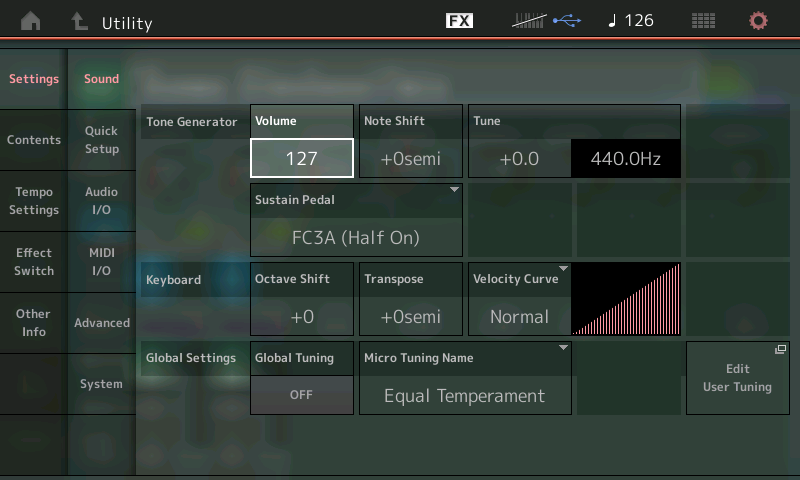Viewport: 800px width, 480px height.
Task: Open the Quick Setup sub-tab
Action: click(x=102, y=140)
